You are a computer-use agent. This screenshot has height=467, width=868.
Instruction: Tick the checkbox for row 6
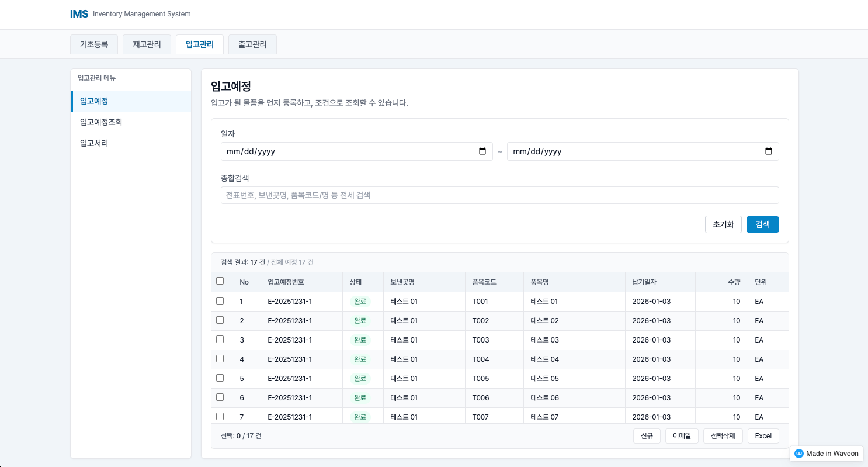click(x=220, y=397)
